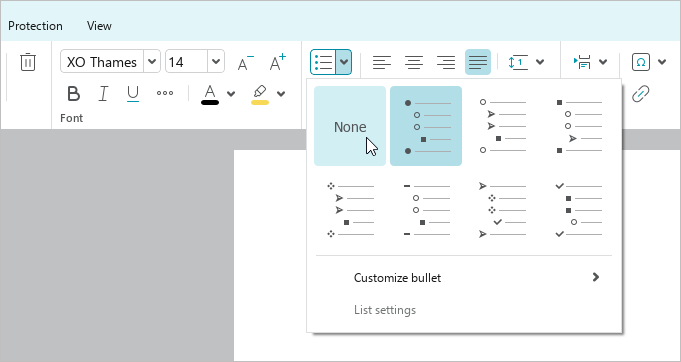Toggle bold formatting

click(73, 93)
